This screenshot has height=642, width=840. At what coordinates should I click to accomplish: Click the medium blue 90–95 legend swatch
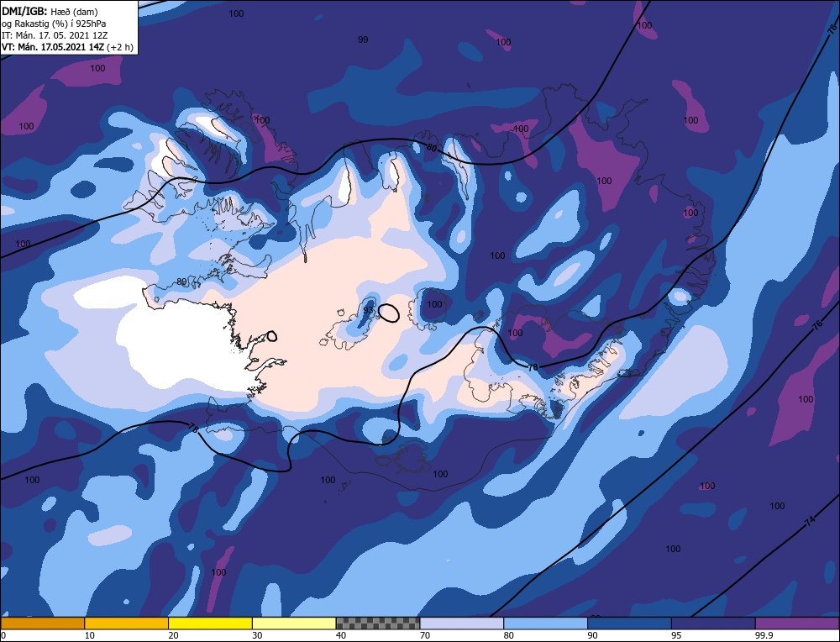coord(629,623)
